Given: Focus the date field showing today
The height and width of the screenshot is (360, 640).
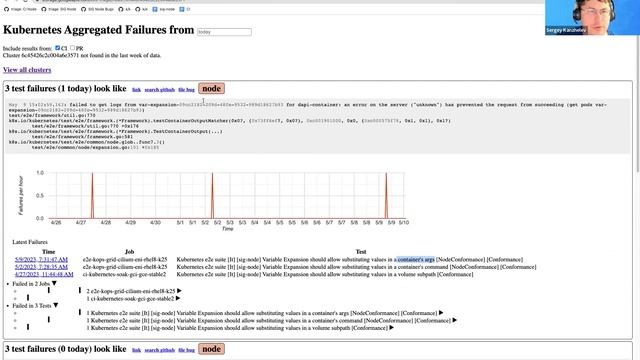Looking at the screenshot, I should point(224,32).
